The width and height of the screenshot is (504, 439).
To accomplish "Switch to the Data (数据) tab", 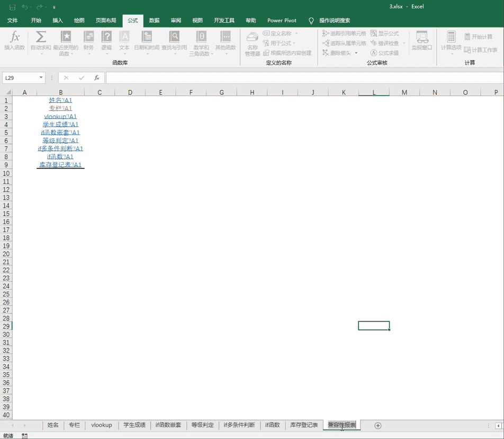I will coord(154,20).
